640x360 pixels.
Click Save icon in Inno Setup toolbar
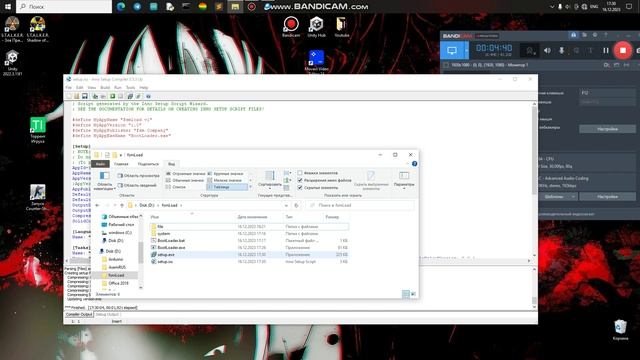(84, 96)
